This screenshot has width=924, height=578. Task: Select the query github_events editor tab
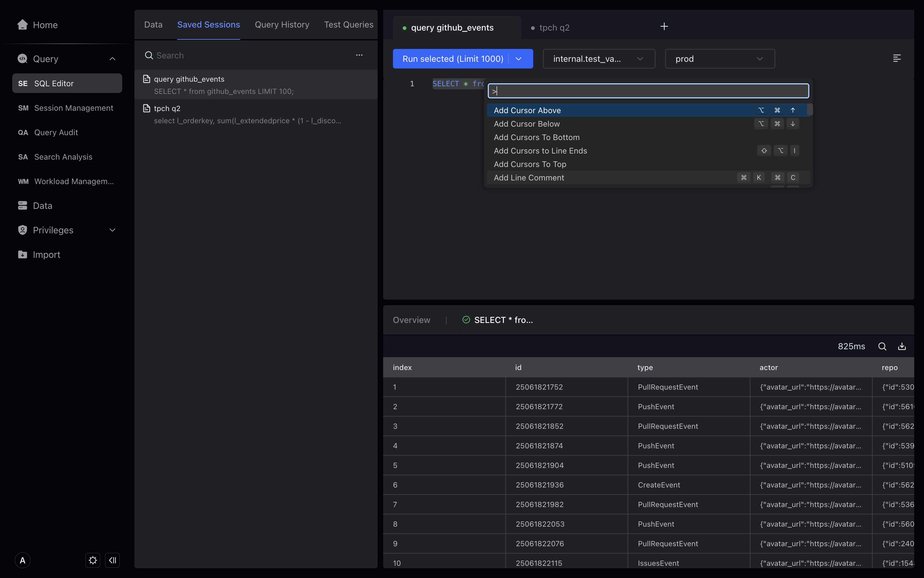[x=457, y=28]
